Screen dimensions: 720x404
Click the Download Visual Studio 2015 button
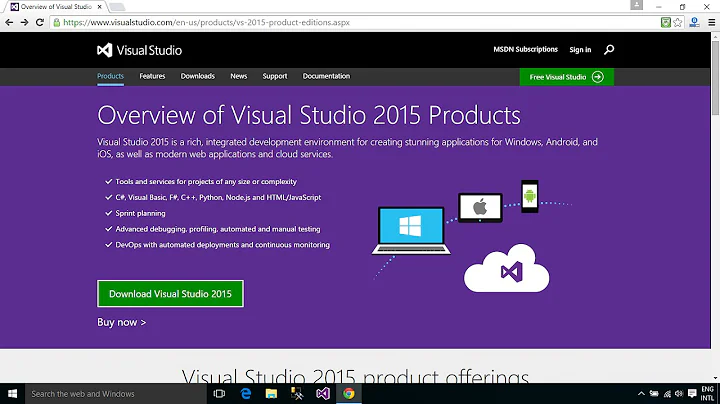pos(170,294)
